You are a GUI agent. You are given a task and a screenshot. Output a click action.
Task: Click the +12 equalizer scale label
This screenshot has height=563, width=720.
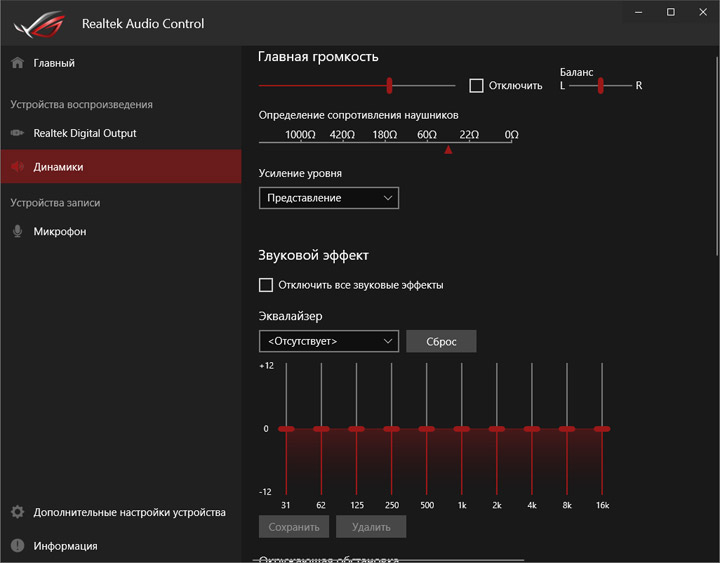(266, 366)
